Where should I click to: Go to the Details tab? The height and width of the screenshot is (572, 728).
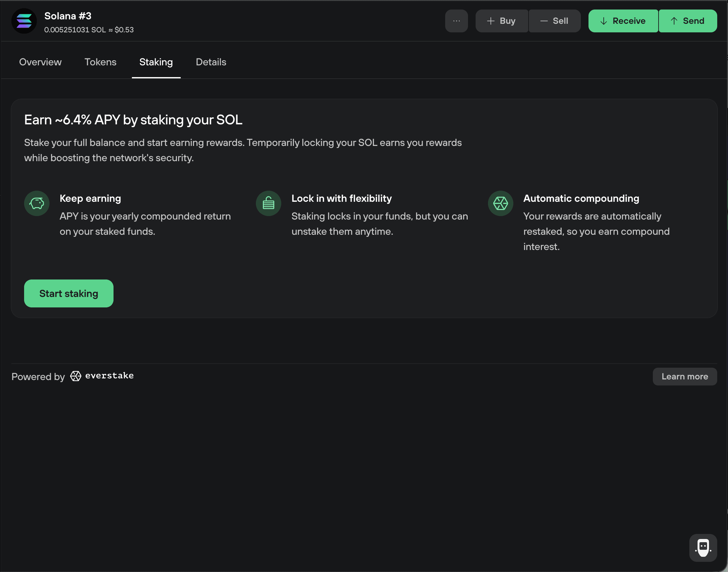[211, 62]
